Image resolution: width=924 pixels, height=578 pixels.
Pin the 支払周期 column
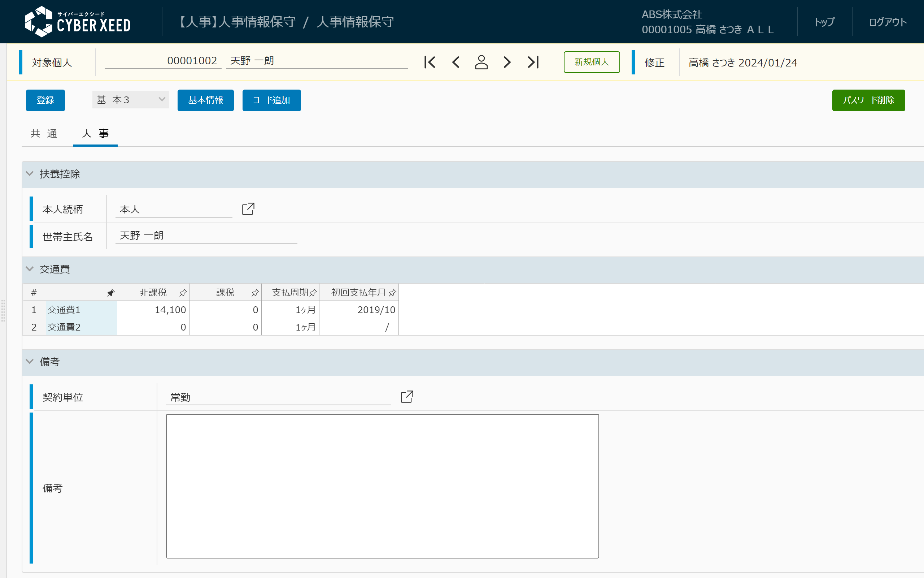(313, 293)
